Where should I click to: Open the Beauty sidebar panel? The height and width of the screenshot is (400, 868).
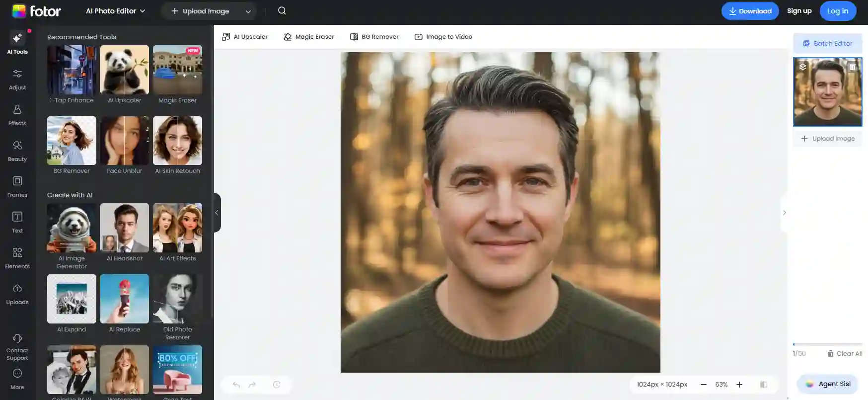tap(17, 151)
